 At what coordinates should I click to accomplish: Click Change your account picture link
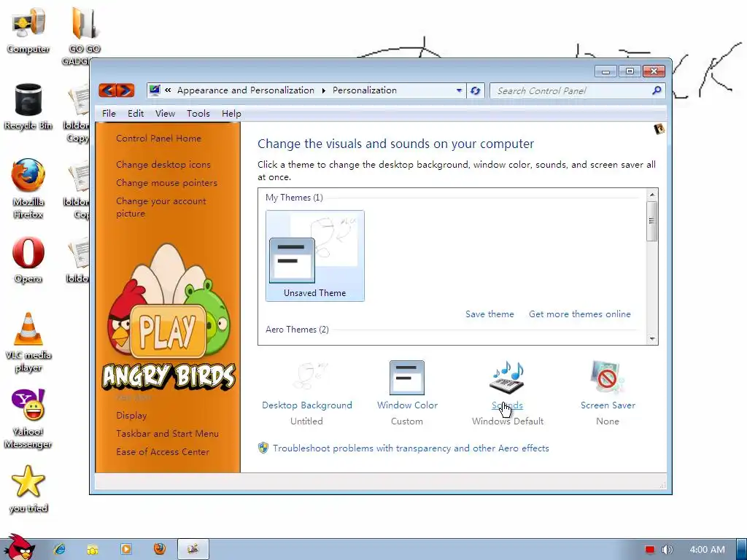161,207
